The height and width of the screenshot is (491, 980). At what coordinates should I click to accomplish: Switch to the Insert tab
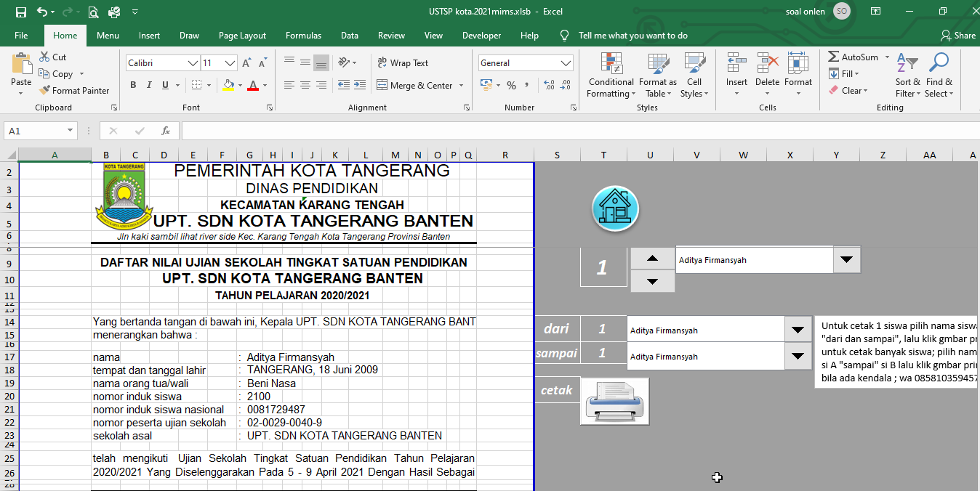click(150, 36)
